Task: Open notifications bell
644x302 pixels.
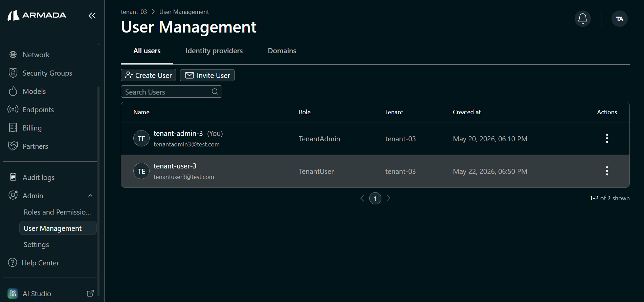Action: click(583, 19)
